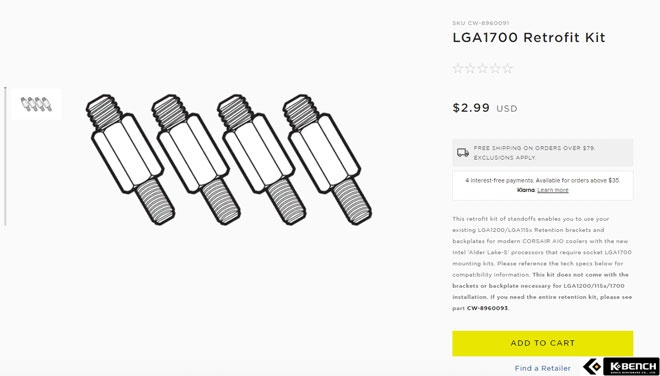Rate with the fourth star
Viewport: 660px width, 376px height.
[x=495, y=69]
